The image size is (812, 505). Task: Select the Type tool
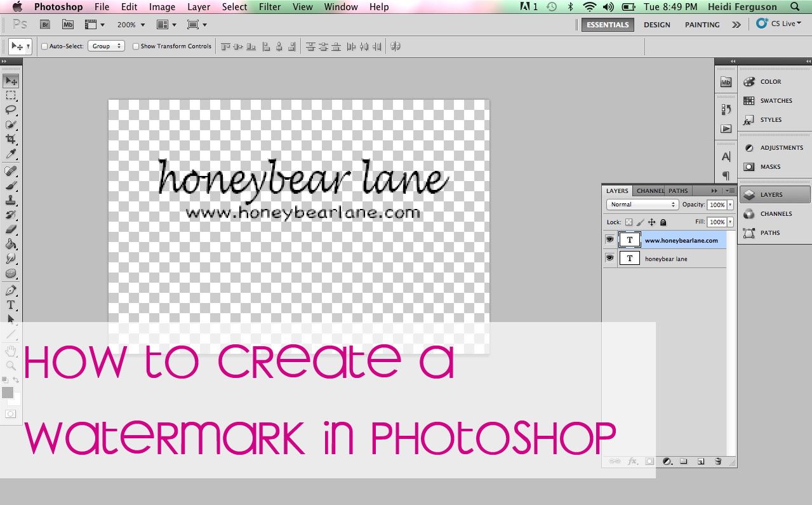[x=11, y=305]
